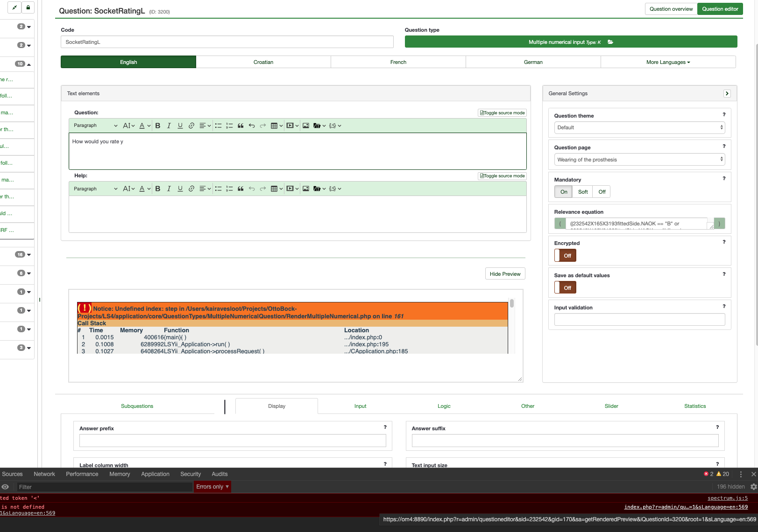Set Mandatory to Soft
This screenshot has width=758, height=532.
[x=583, y=192]
